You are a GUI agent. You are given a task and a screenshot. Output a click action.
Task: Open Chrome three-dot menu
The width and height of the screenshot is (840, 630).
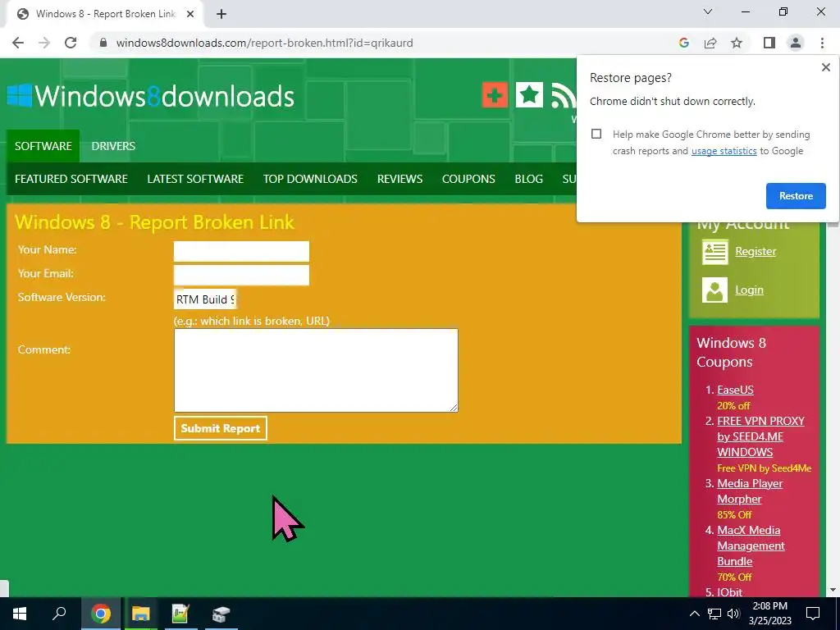(822, 43)
